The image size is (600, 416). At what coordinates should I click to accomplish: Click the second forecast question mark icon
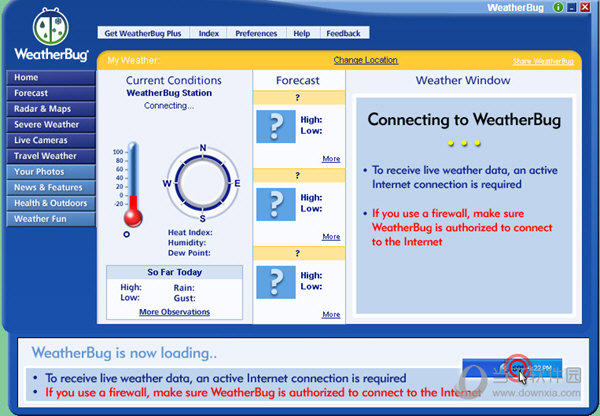(x=276, y=204)
